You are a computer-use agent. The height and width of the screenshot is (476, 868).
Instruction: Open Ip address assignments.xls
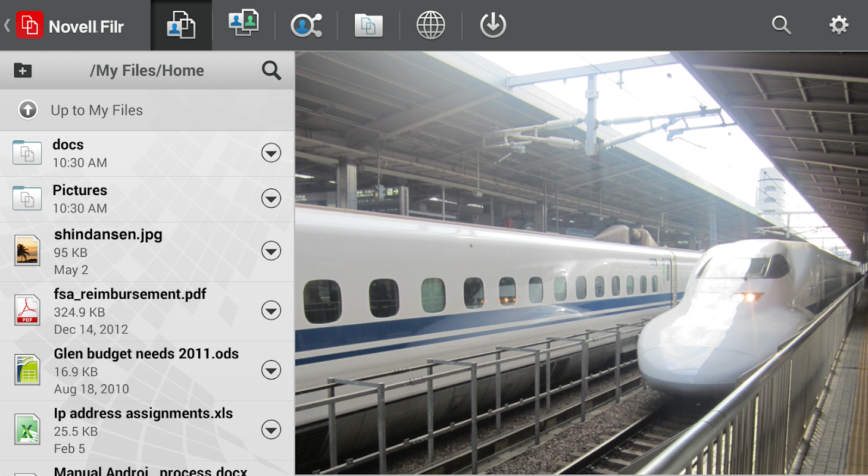pos(147,430)
